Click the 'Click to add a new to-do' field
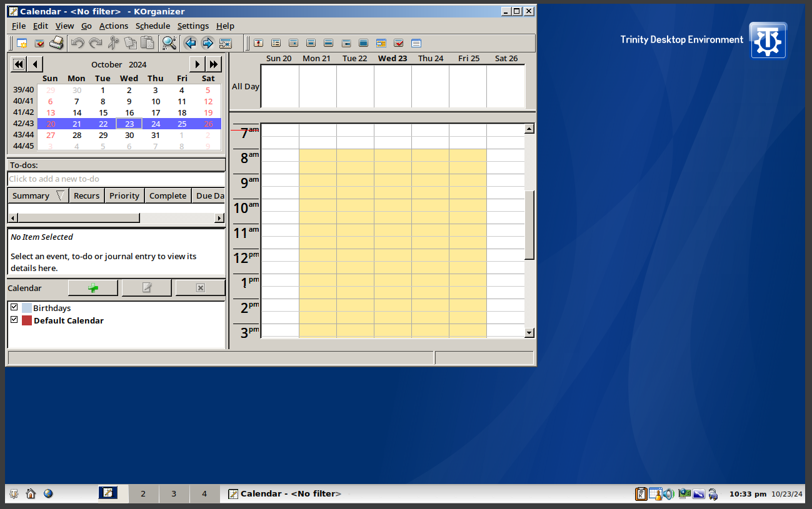Viewport: 812px width, 509px height. (116, 179)
